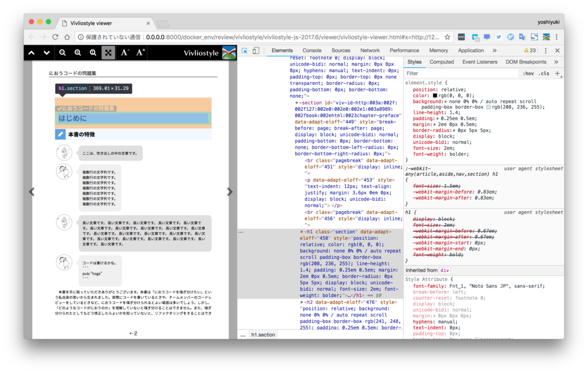The width and height of the screenshot is (588, 373).
Task: Click the blue chat bubble extension icon
Action: [487, 37]
